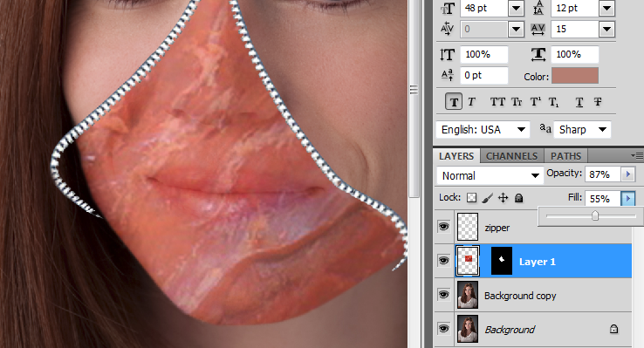Toggle Faux Bold text style
This screenshot has width=644, height=348.
click(454, 102)
